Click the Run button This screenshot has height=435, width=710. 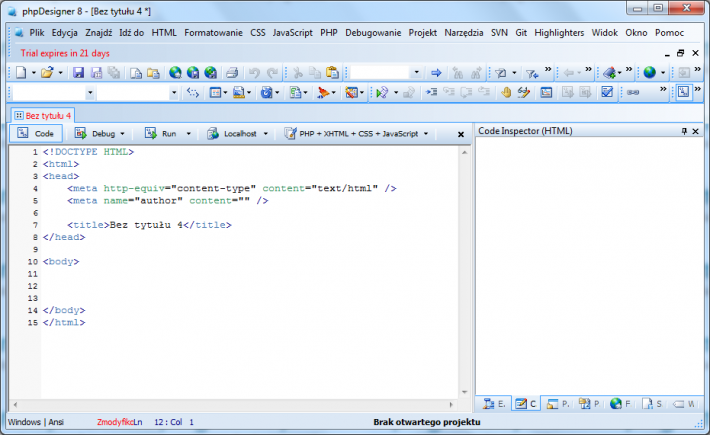160,134
